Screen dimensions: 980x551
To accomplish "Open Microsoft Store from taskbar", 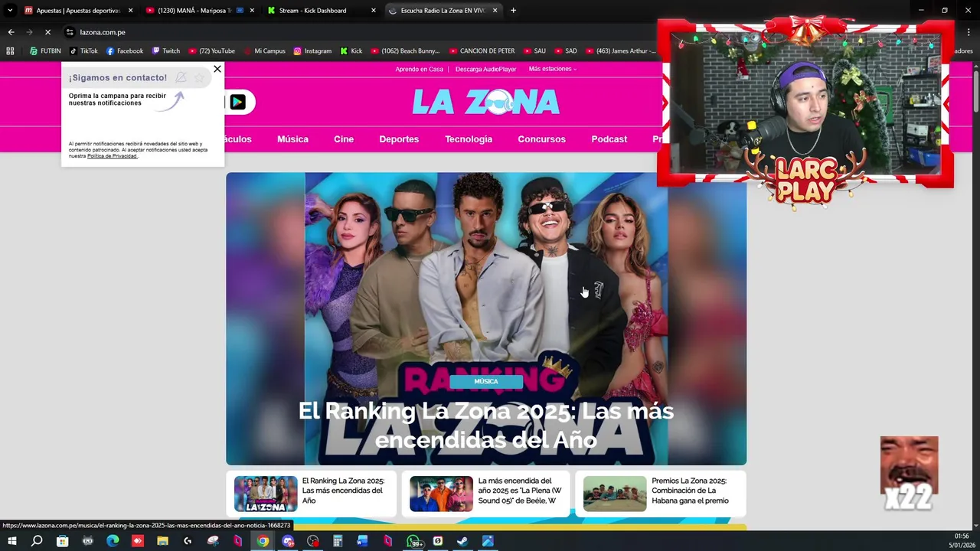I will click(x=62, y=541).
